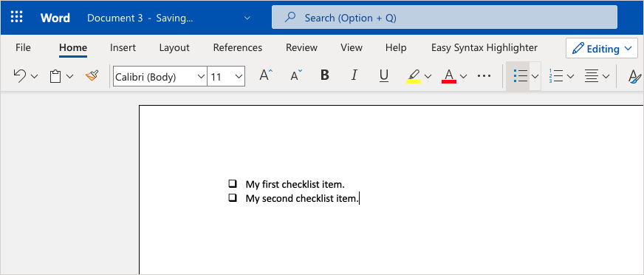Viewport: 644px width, 275px height.
Task: Click the numbered list icon
Action: point(555,75)
